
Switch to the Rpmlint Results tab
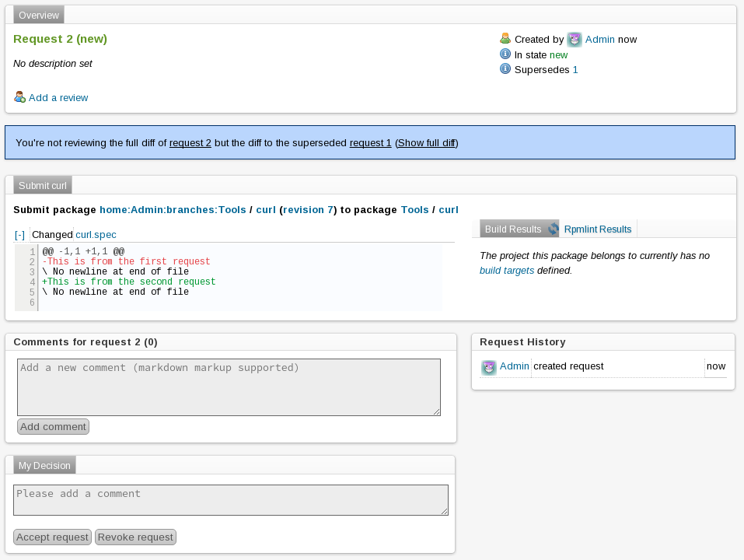pos(597,229)
